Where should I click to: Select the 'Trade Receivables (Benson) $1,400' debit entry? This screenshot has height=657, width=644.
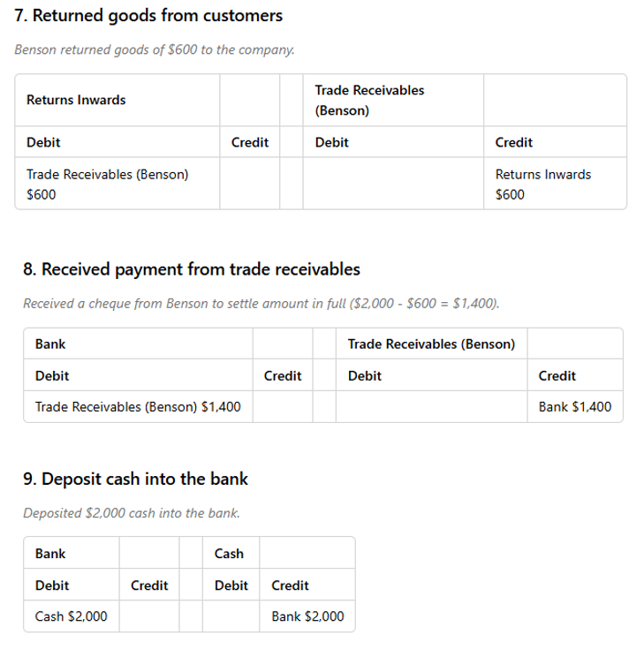pos(138,407)
